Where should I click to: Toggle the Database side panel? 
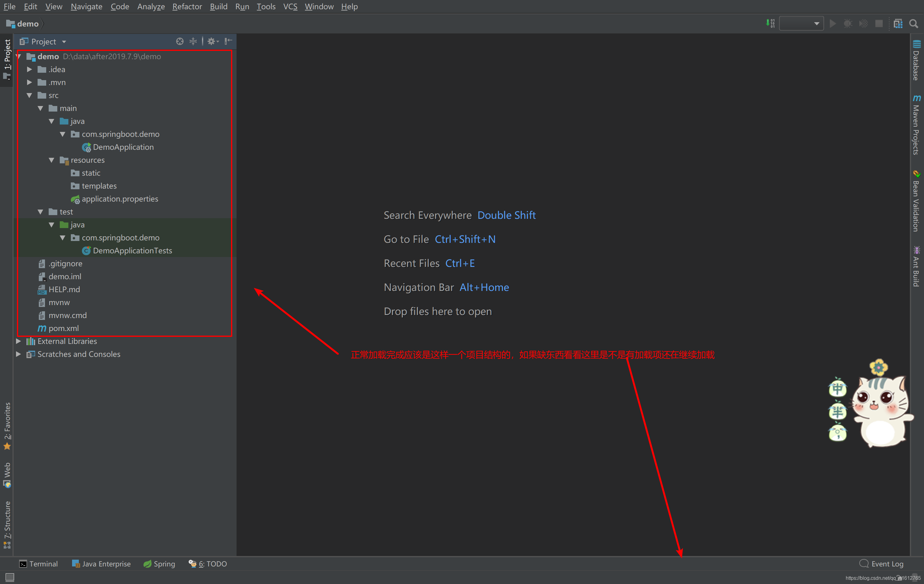(916, 61)
